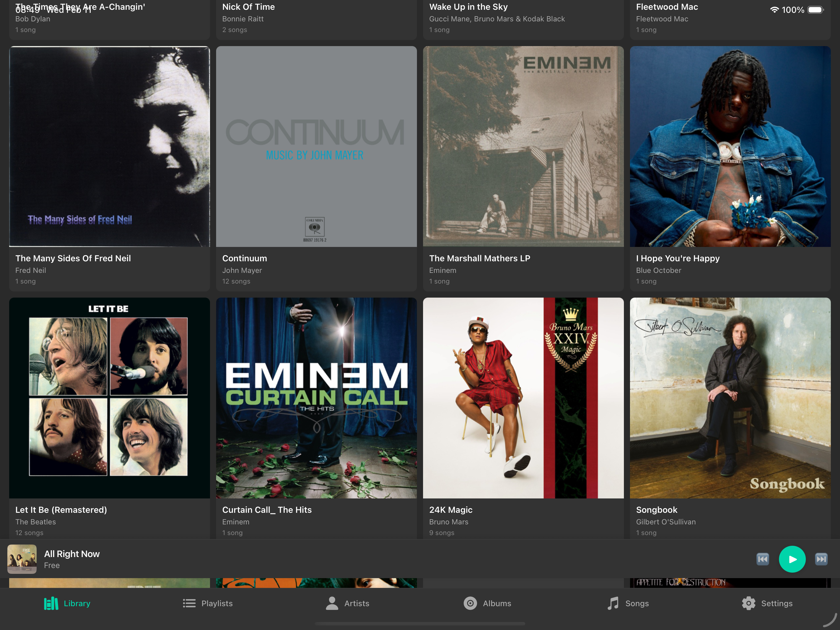Tap the Albums disc icon
The width and height of the screenshot is (840, 630).
click(x=470, y=603)
